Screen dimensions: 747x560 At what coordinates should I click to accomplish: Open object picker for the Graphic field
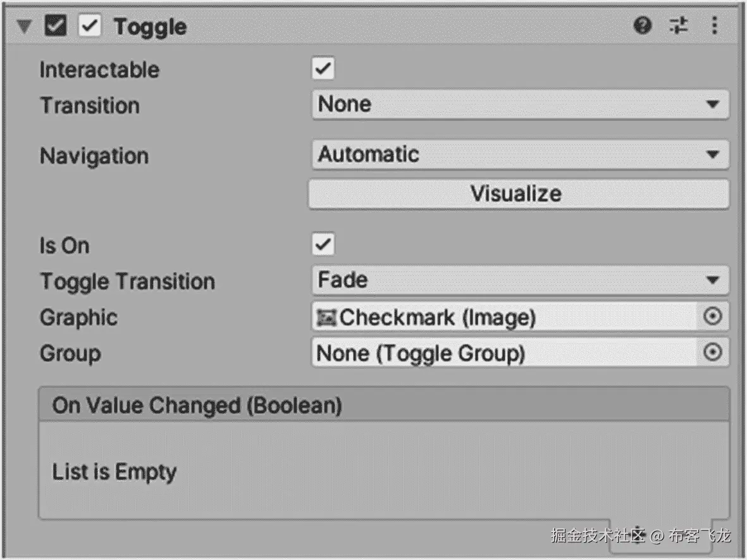point(713,316)
